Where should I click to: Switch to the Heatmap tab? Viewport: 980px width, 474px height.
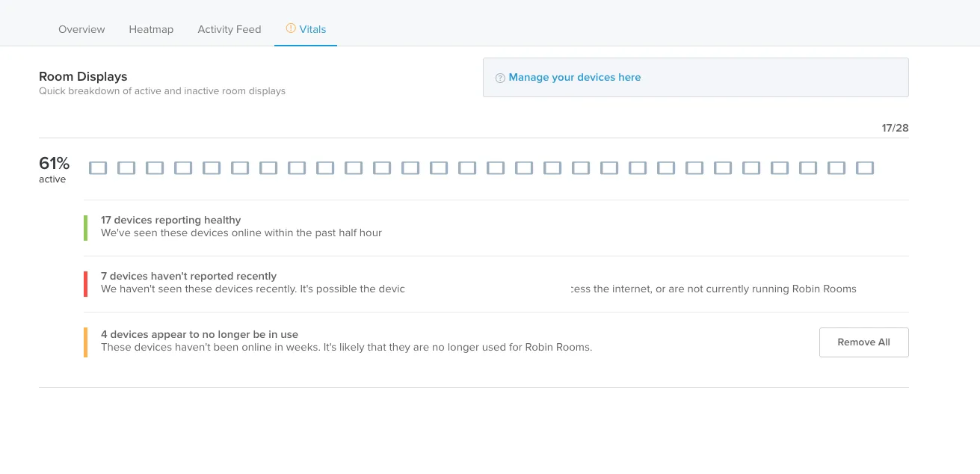point(151,29)
